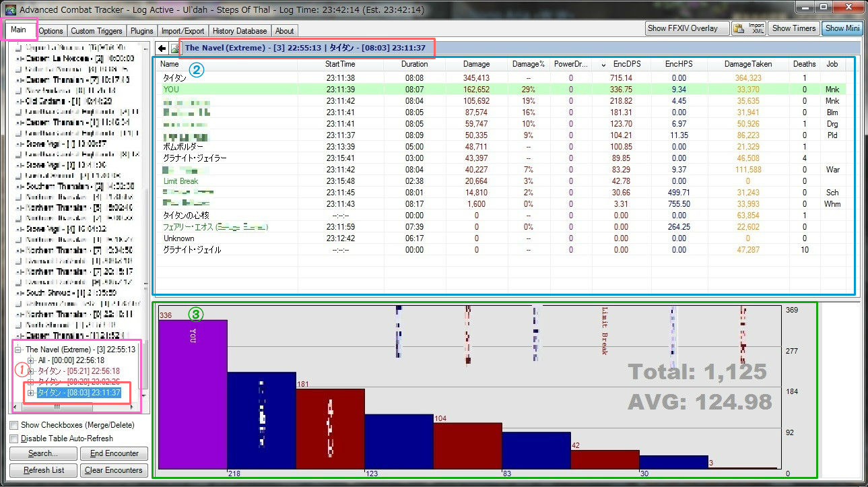Sort by the Damage% column header
868x487 pixels.
click(x=528, y=64)
